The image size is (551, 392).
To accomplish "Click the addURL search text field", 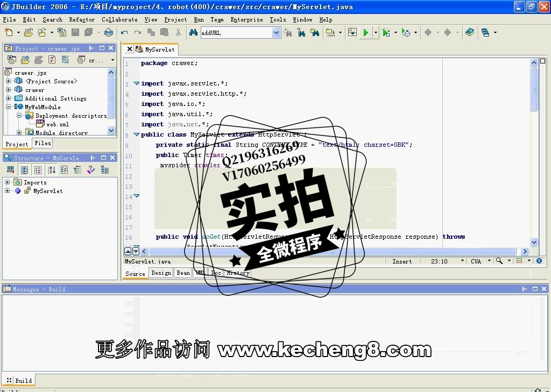I will [237, 33].
